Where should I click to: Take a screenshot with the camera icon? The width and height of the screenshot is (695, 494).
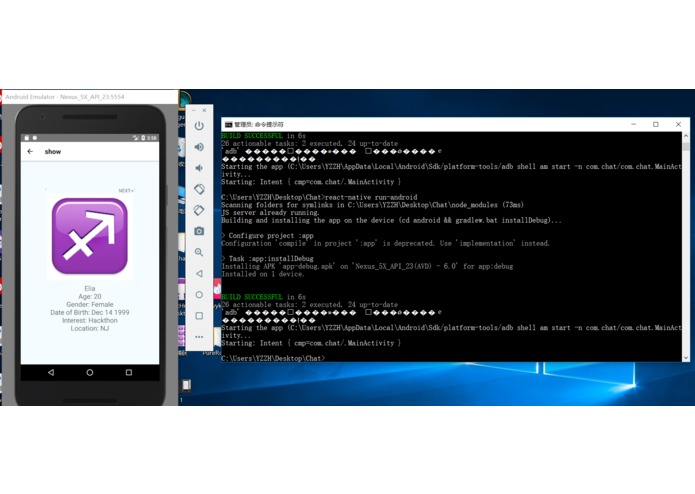coord(199,231)
